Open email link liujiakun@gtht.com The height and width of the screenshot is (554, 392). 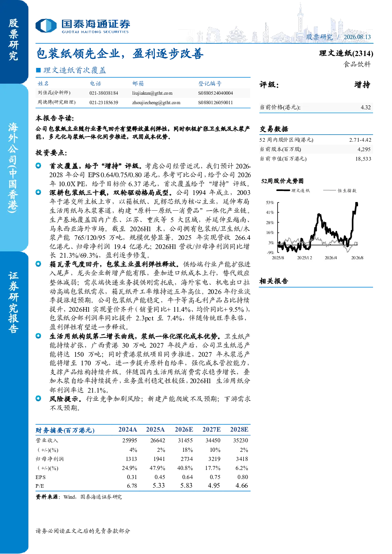[x=152, y=93]
